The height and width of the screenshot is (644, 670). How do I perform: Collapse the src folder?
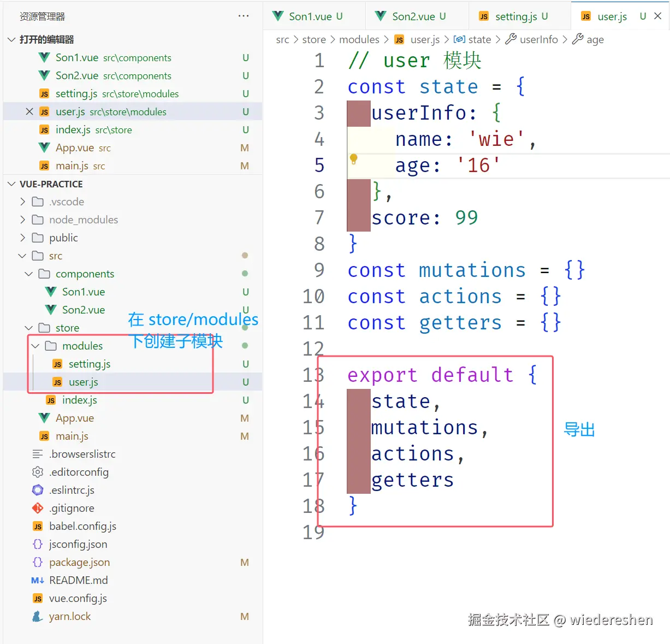(22, 256)
